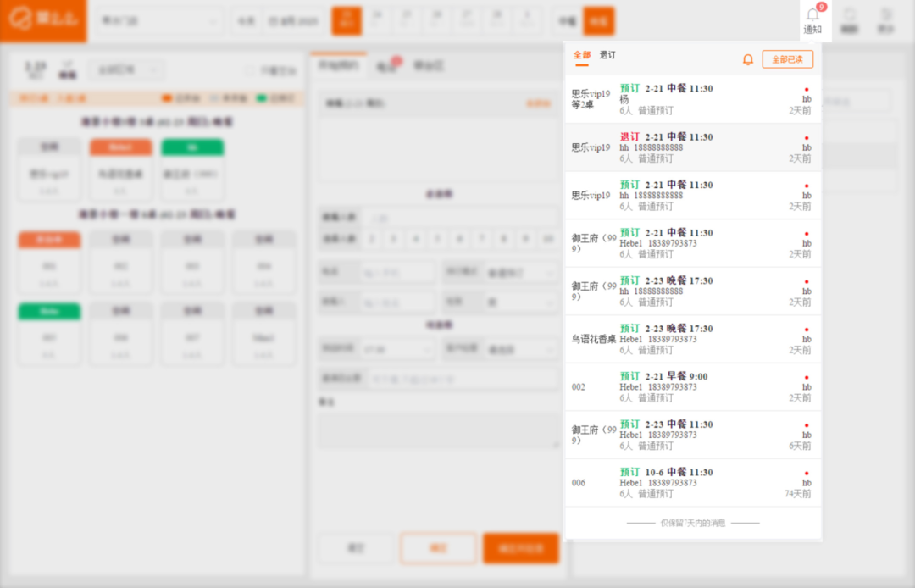Click the unread red dot on 006 notification
Image resolution: width=915 pixels, height=588 pixels.
807,473
